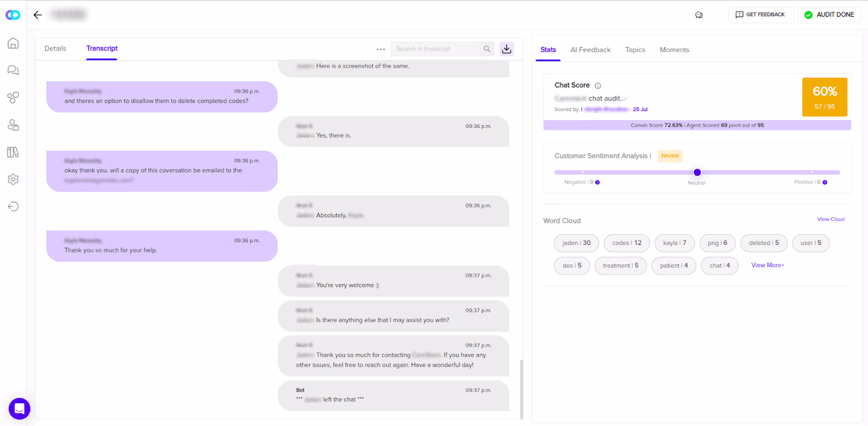Open the three-circles analytics sidebar icon
The height and width of the screenshot is (426, 868).
pyautogui.click(x=13, y=97)
